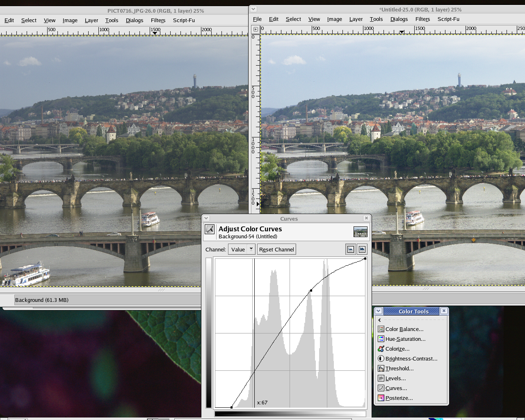Open Levels tool
Viewport: 525px width, 420px height.
395,378
